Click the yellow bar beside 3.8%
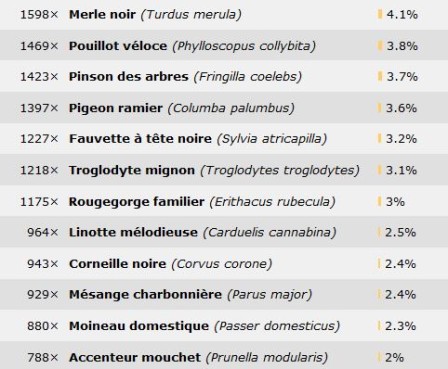Viewport: 448px width, 369px height. pos(380,46)
